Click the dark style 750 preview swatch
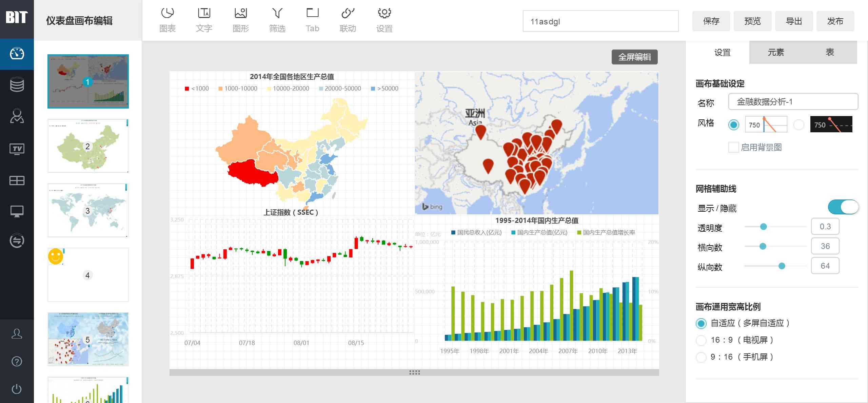 [x=831, y=124]
